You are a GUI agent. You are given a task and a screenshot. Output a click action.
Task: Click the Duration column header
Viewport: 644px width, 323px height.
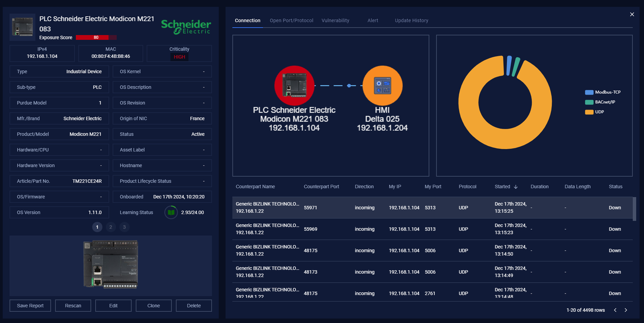tap(539, 187)
